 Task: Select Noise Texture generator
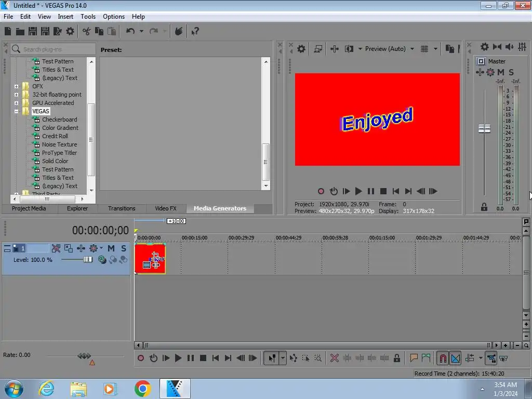[59, 144]
